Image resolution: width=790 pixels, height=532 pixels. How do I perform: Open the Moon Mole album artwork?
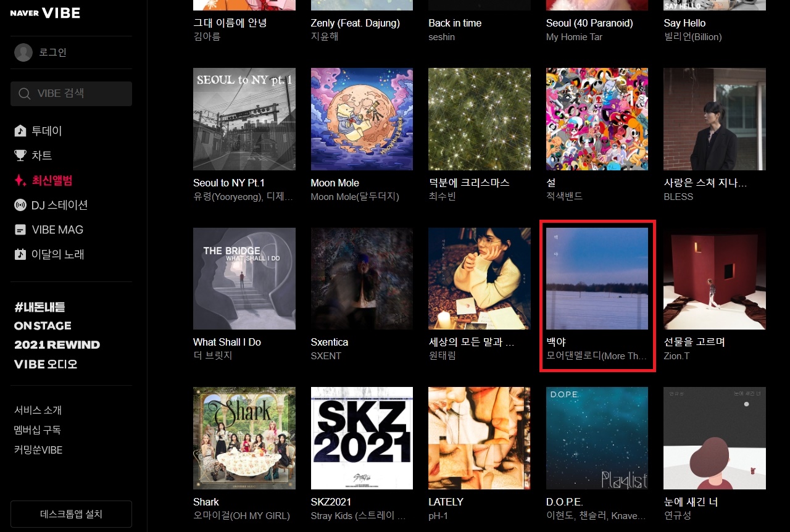(362, 119)
